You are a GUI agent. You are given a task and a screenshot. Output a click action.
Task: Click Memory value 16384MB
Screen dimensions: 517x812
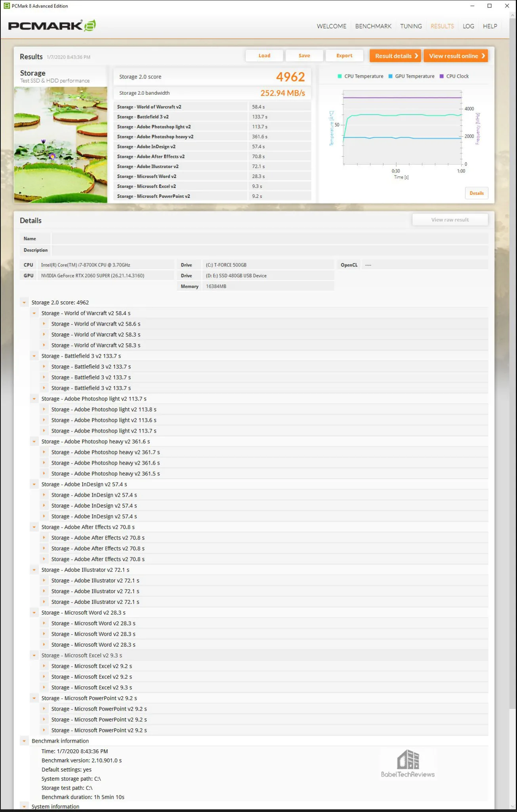point(216,286)
